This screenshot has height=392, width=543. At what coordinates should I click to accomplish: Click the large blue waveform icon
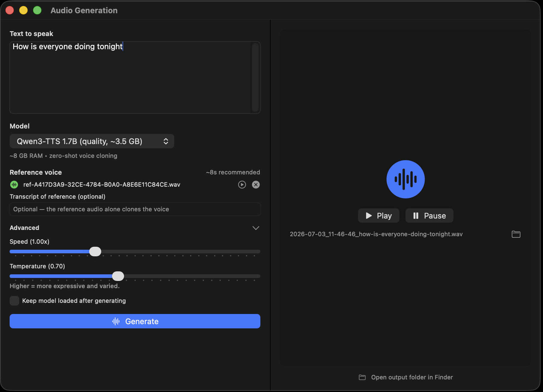(x=405, y=179)
